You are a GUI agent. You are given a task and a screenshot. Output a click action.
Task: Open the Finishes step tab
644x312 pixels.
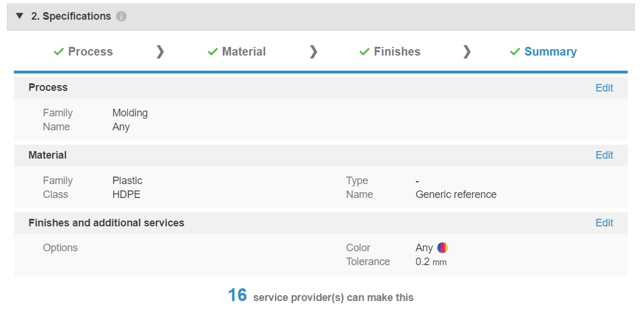[390, 52]
